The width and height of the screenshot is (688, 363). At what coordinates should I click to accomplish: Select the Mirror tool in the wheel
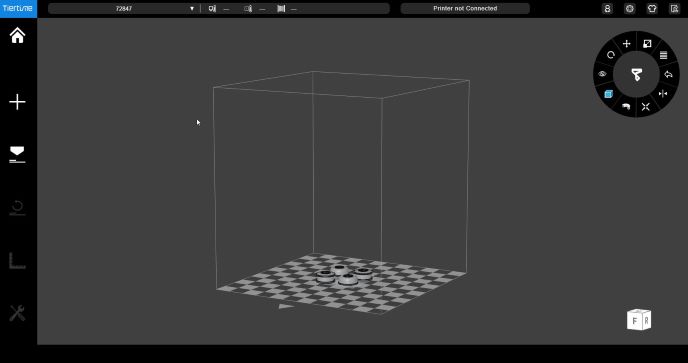coord(663,93)
